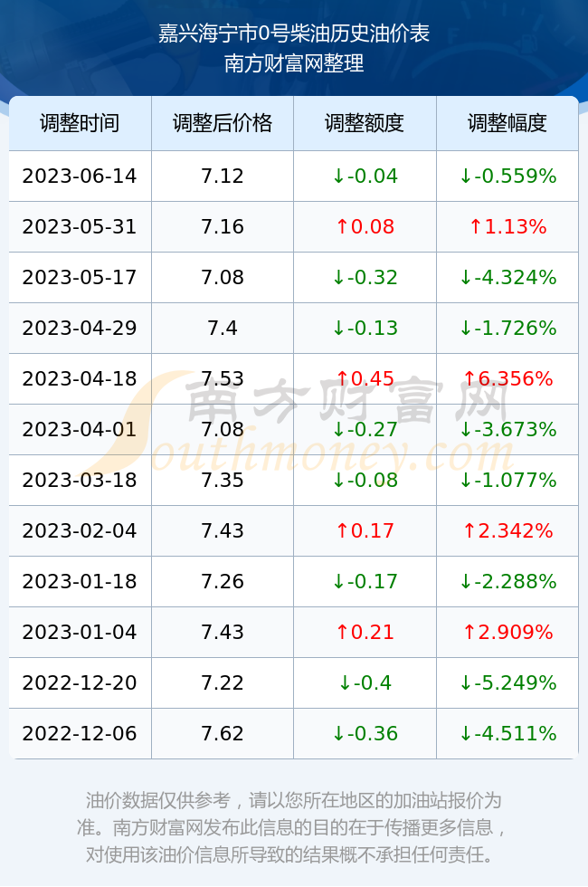Click the 调整后价格 column header

point(223,123)
